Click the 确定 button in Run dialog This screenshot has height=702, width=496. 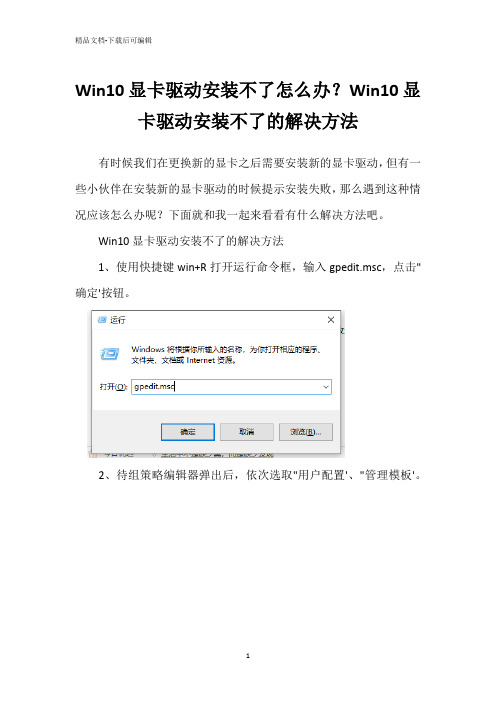tap(188, 432)
